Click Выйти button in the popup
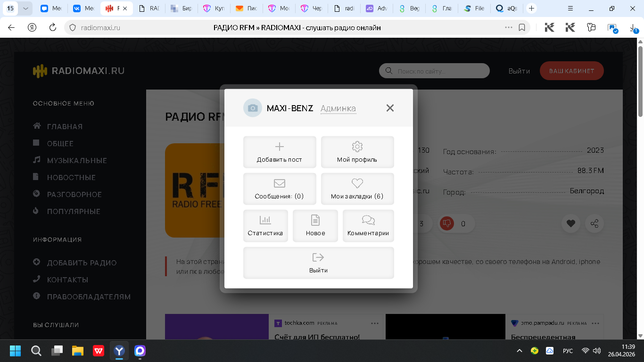 point(319,263)
